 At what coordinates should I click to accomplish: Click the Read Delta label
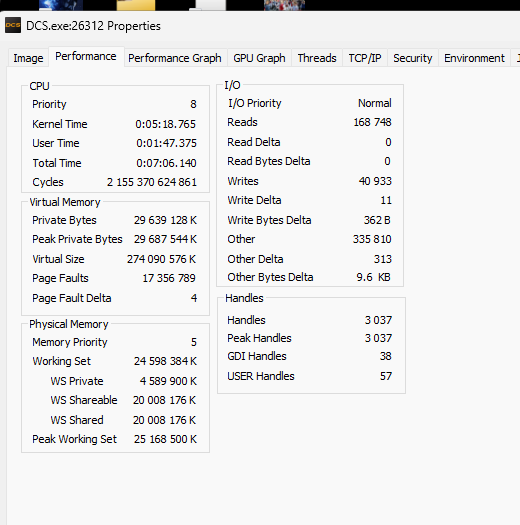pos(254,142)
